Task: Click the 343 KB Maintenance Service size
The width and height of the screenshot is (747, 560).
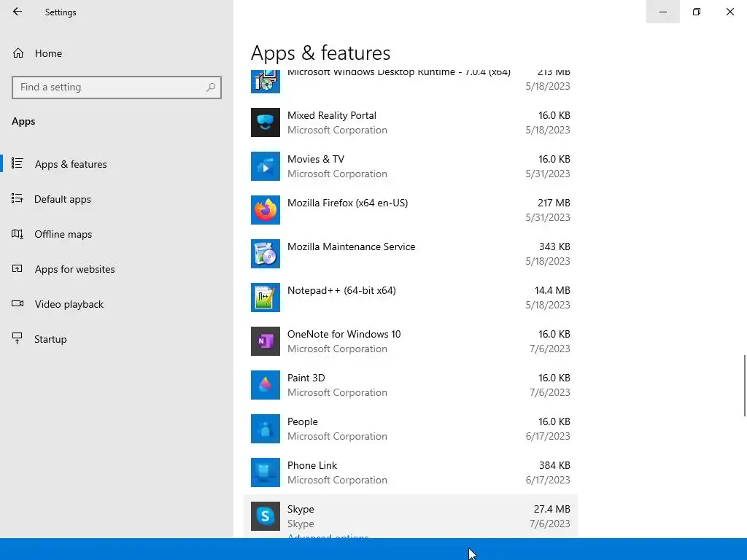Action: click(554, 246)
